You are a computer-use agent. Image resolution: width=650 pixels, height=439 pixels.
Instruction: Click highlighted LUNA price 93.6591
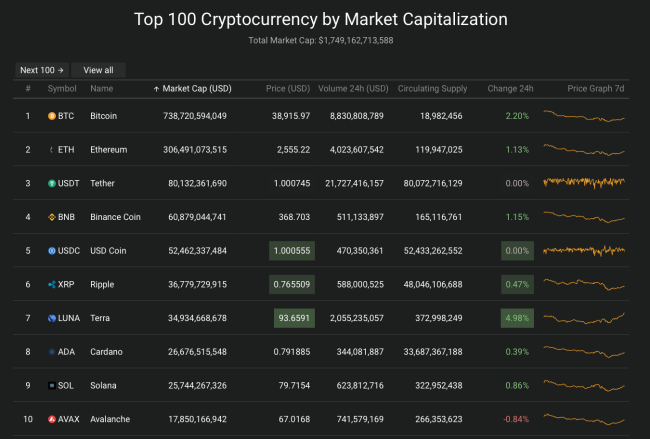[x=294, y=318]
